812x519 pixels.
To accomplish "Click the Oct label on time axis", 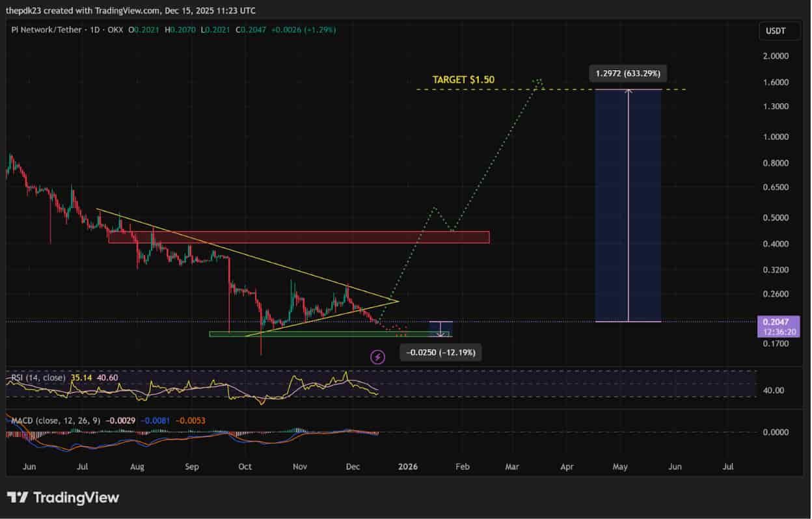I will click(245, 466).
